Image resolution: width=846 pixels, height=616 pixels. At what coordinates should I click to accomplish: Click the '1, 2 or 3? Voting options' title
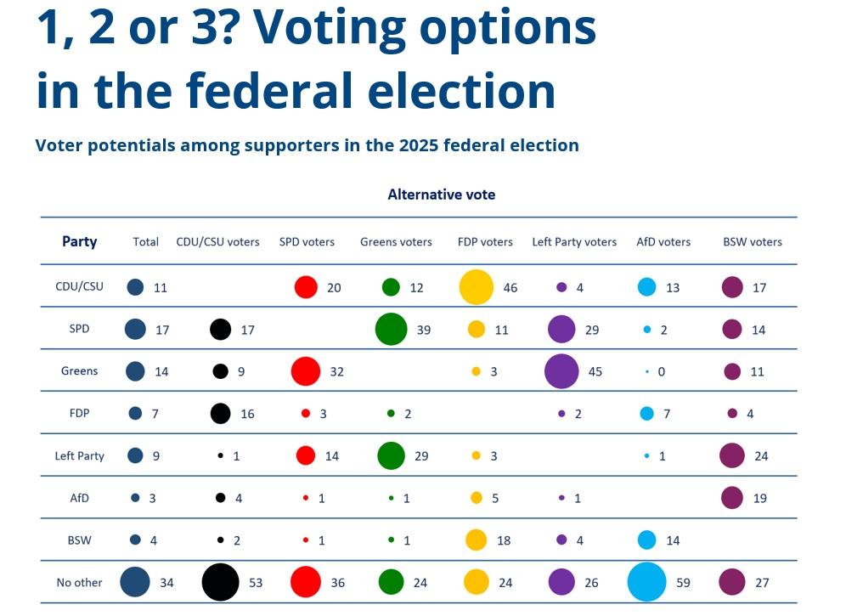pyautogui.click(x=316, y=27)
